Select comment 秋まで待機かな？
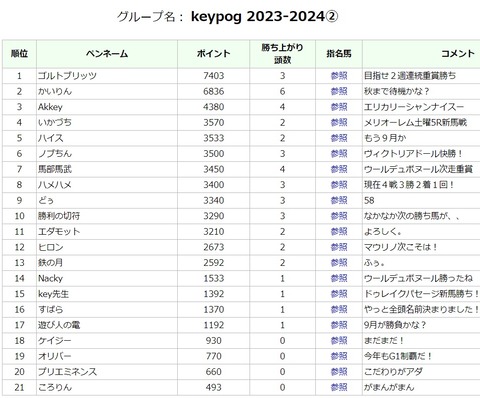Image resolution: width=480 pixels, height=398 pixels. click(x=397, y=91)
